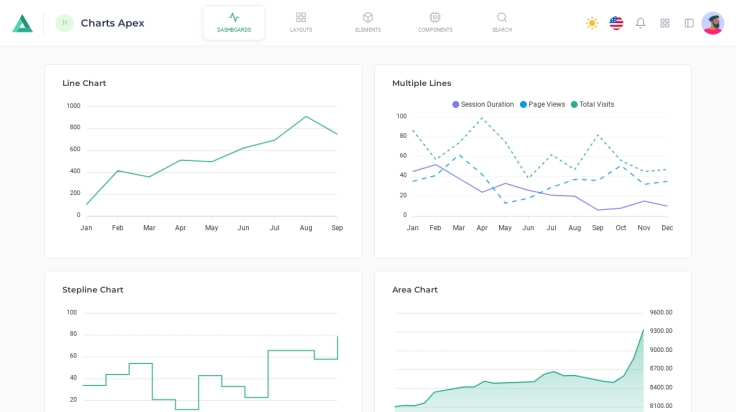The height and width of the screenshot is (412, 736).
Task: Click the round H badge icon
Action: [x=65, y=23]
